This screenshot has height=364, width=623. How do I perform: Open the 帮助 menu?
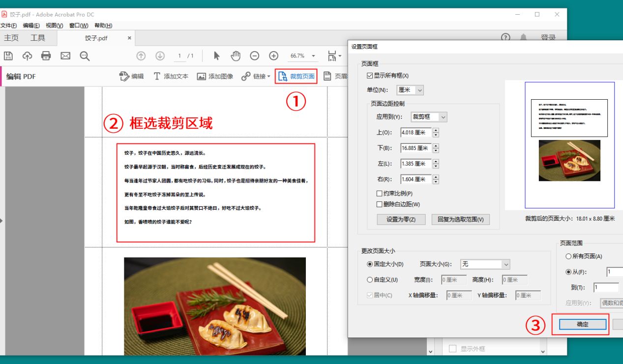click(103, 26)
